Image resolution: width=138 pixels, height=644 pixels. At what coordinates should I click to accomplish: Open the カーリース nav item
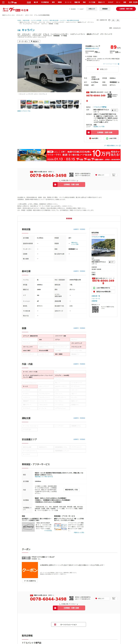click(x=68, y=2)
